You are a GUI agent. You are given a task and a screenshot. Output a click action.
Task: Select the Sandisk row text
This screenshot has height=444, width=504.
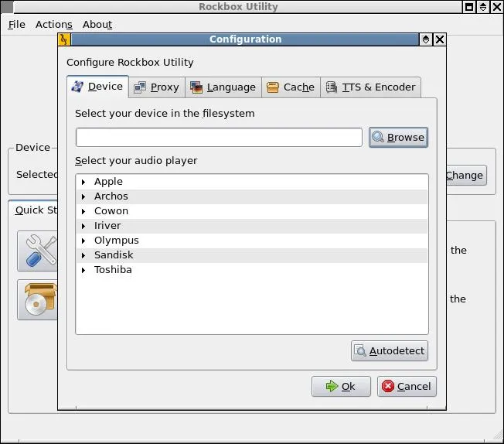[114, 255]
